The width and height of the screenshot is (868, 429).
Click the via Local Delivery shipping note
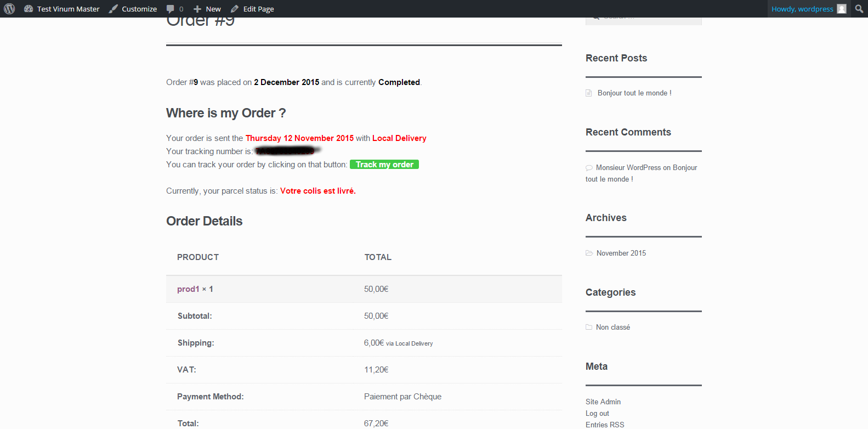tap(410, 343)
